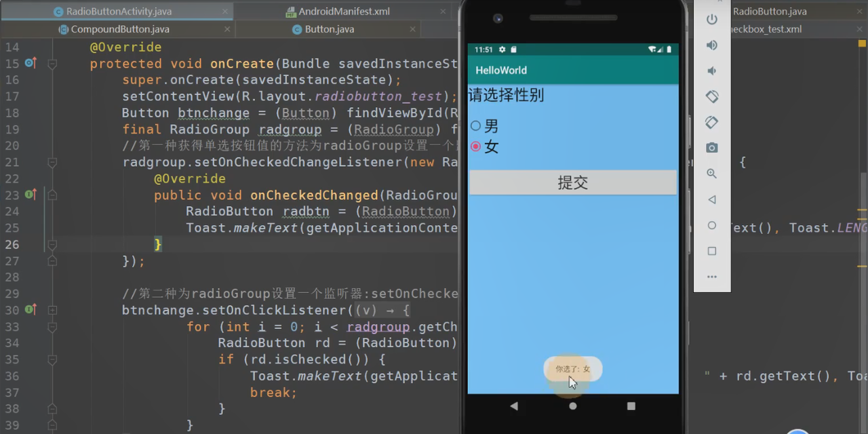Screen dimensions: 868x434
Task: Open the emulator extended controls via ellipsis icon
Action: 711,277
